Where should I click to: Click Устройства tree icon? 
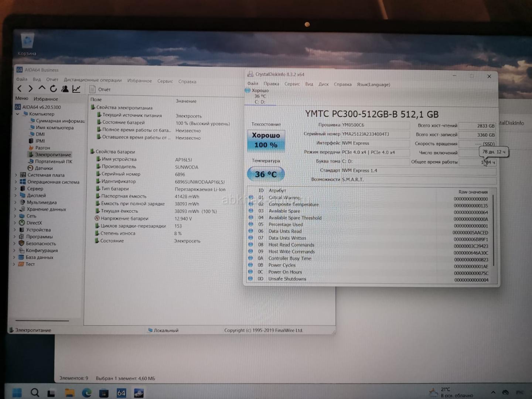point(22,229)
